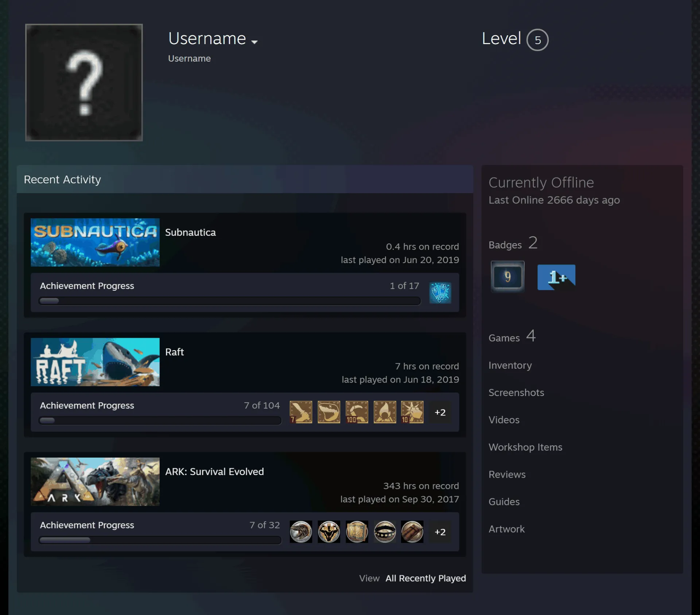Open the blue 1+ badge
The image size is (700, 615).
(556, 277)
